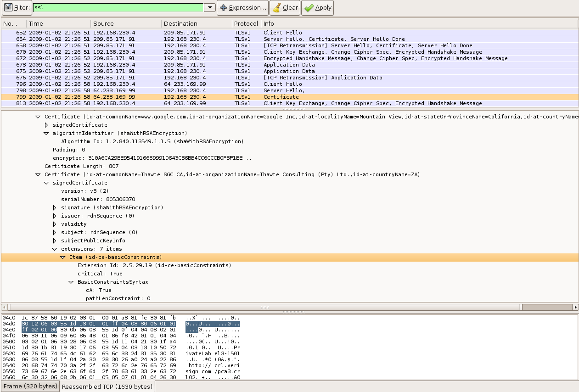Expand subjectPublicKeyInfo node
Image resolution: width=579 pixels, height=392 pixels.
[x=55, y=241]
